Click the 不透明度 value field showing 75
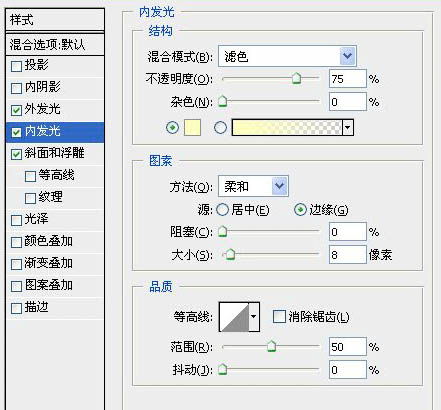This screenshot has width=441, height=410. pos(348,79)
